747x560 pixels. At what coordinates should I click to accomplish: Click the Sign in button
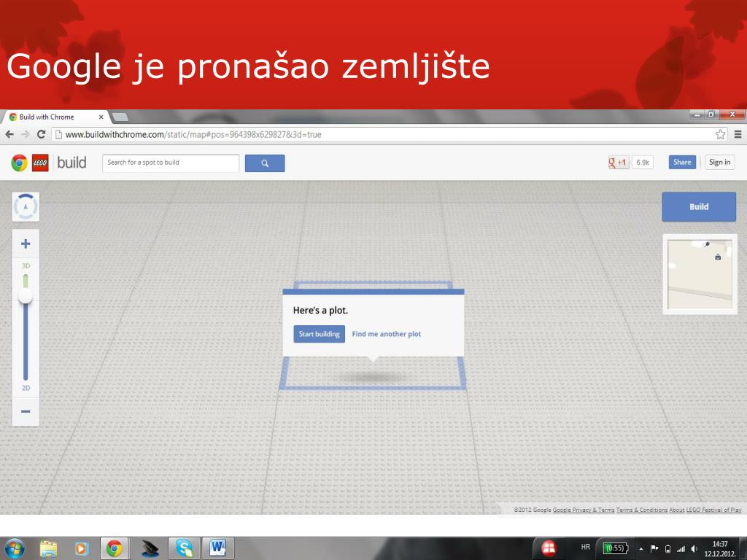click(719, 163)
